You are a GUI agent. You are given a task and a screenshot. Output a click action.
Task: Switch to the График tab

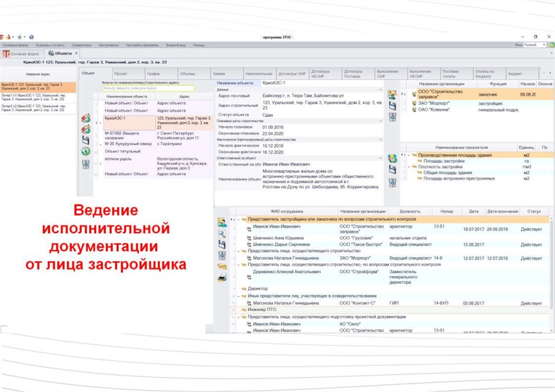[161, 74]
